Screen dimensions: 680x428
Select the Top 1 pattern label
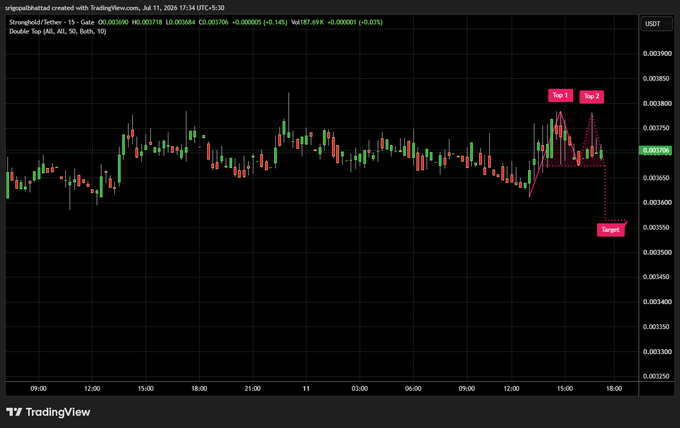pyautogui.click(x=560, y=95)
